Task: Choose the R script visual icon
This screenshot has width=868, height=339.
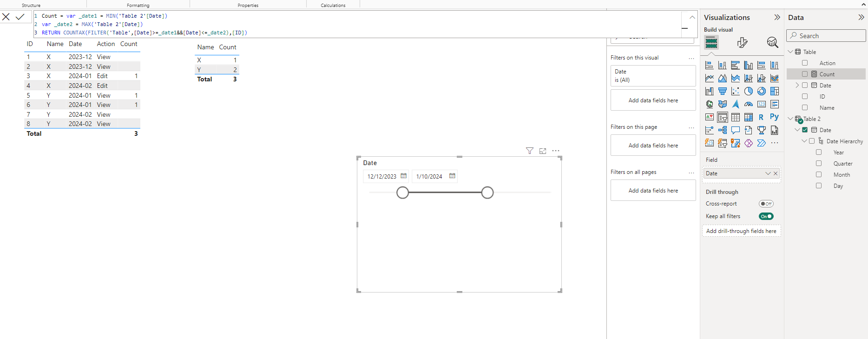Action: coord(762,117)
